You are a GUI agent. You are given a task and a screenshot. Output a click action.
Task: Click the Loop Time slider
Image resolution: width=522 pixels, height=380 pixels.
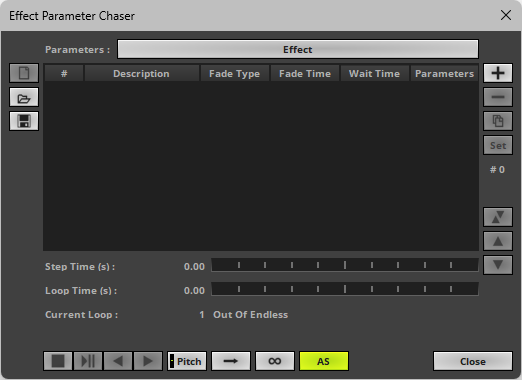(x=345, y=289)
